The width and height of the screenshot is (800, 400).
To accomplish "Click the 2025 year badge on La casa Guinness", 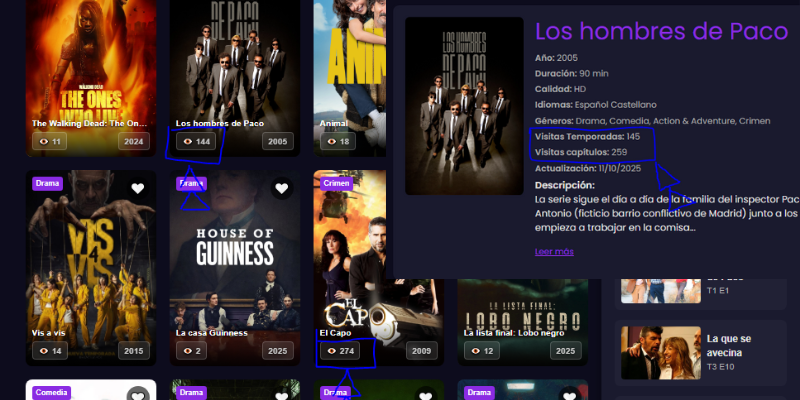I will point(278,351).
